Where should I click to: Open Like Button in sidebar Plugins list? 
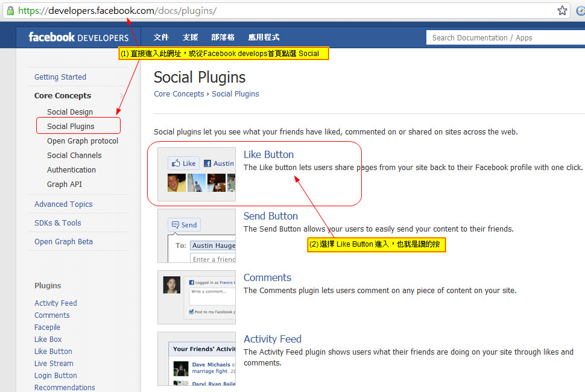53,352
